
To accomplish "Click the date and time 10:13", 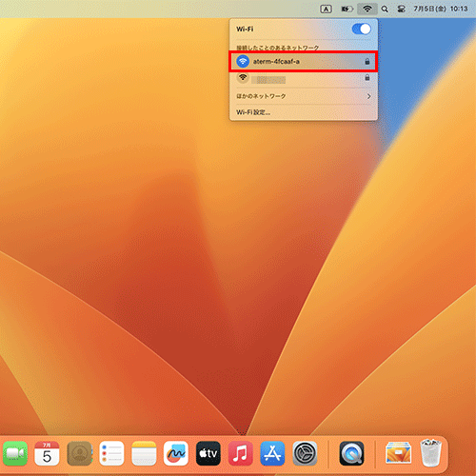I will [x=441, y=9].
